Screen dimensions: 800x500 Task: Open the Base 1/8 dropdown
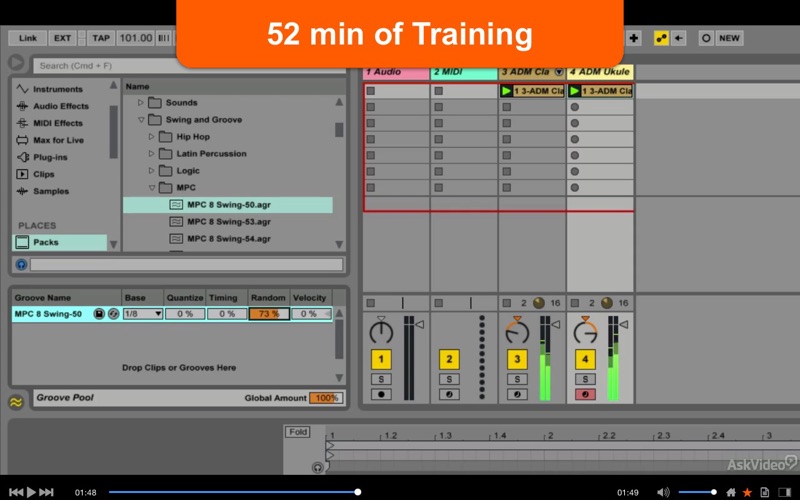[142, 314]
